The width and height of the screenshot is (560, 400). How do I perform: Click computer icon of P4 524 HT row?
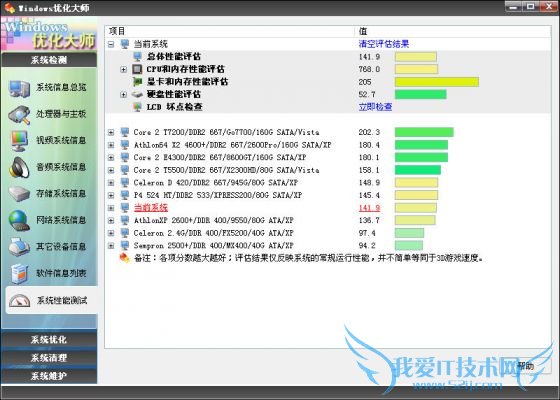[125, 195]
